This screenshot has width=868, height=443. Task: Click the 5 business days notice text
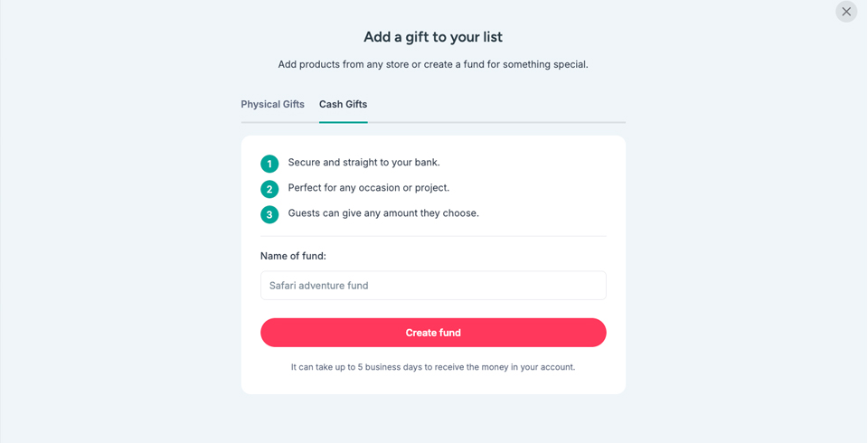433,367
